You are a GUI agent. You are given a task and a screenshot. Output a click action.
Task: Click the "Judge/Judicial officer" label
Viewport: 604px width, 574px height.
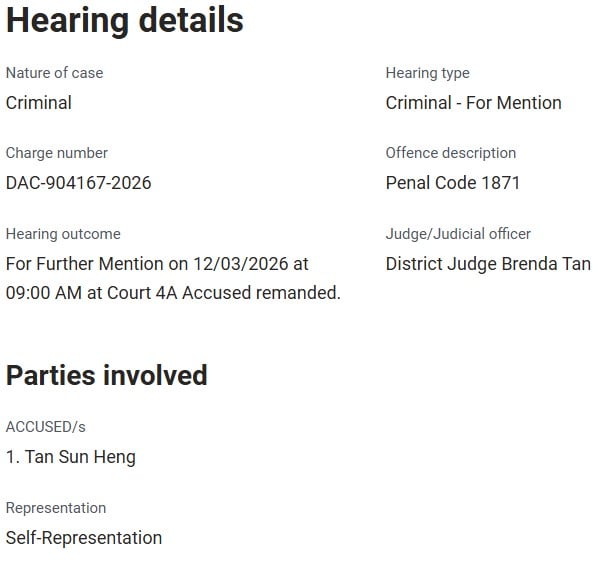point(458,234)
